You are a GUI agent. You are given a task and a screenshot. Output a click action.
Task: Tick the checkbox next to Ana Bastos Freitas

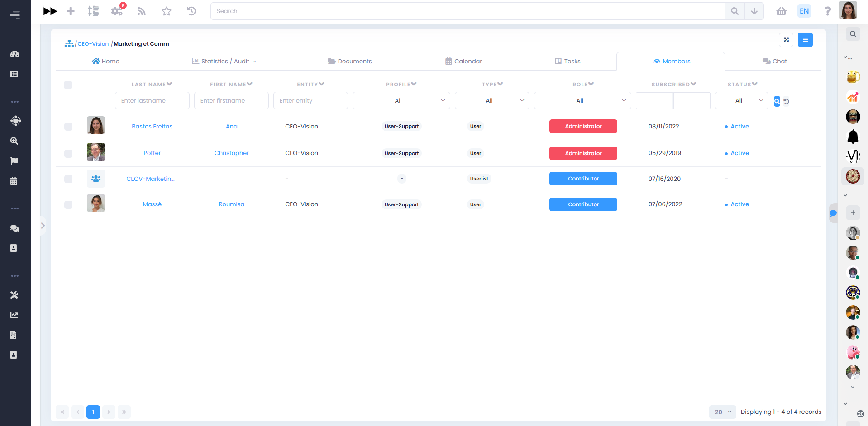pyautogui.click(x=68, y=127)
